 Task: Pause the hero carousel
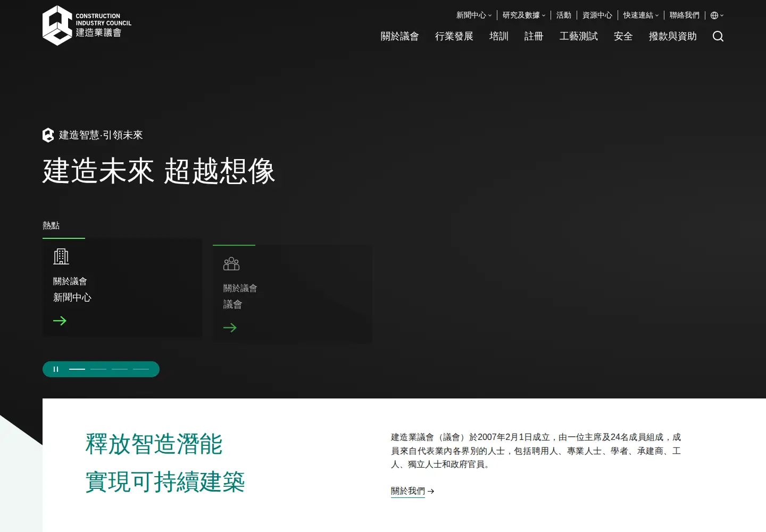coord(56,369)
